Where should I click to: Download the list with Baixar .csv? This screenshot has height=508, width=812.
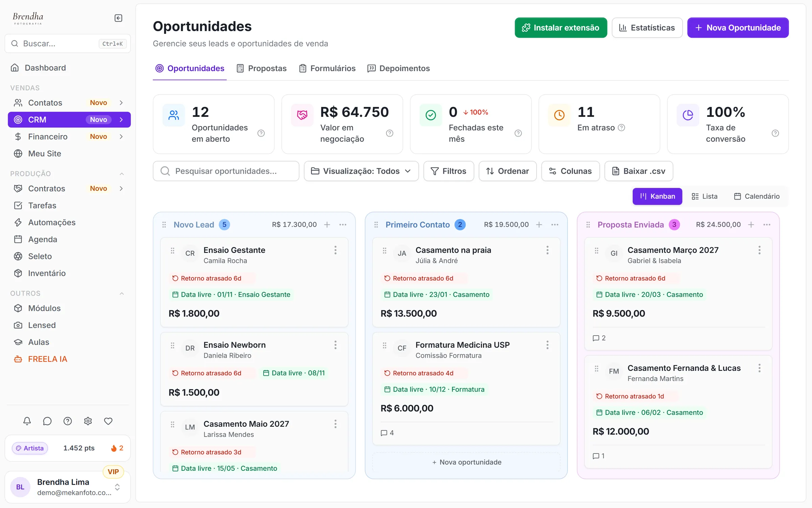click(638, 171)
